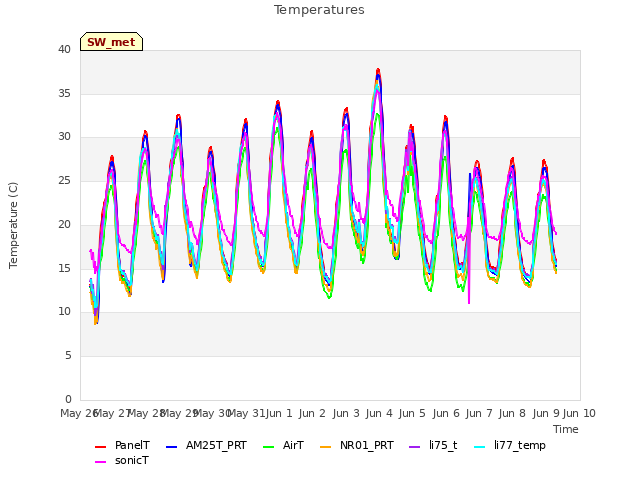Click the 5 y-axis tick label
The image size is (640, 480).
pyautogui.click(x=68, y=356)
